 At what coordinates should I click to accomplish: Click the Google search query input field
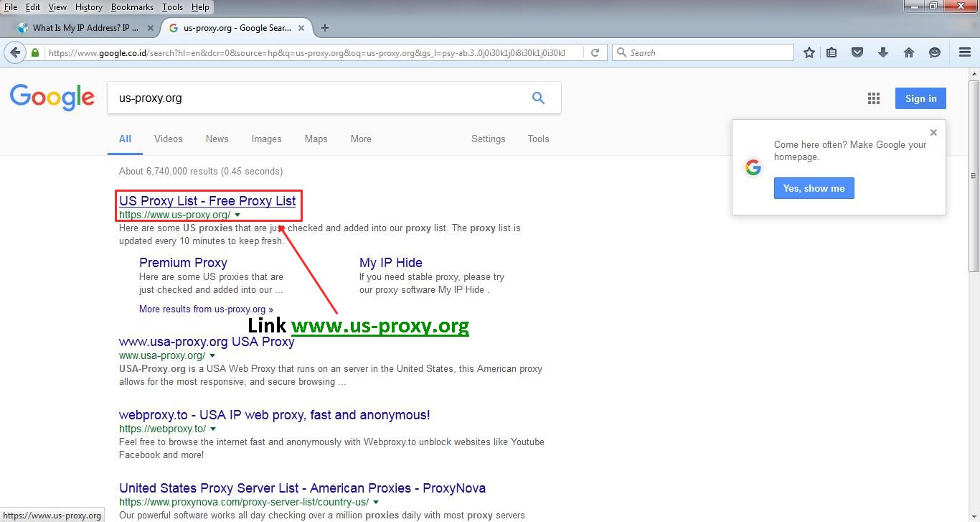pos(319,98)
